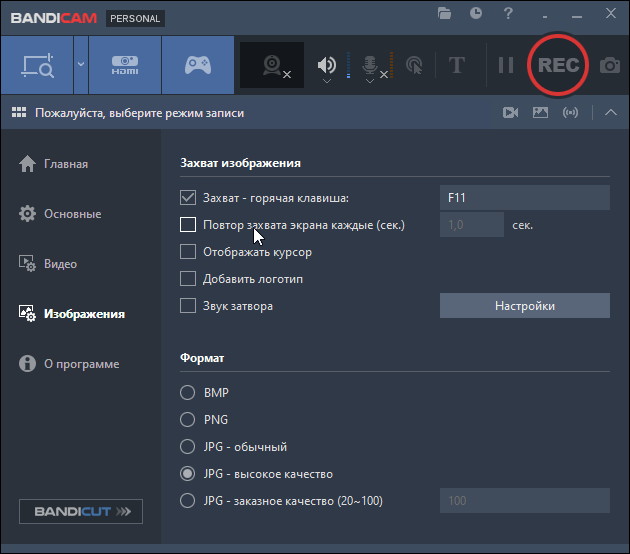This screenshot has width=630, height=554.
Task: Click the custom JPG quality 100 field
Action: [x=525, y=501]
